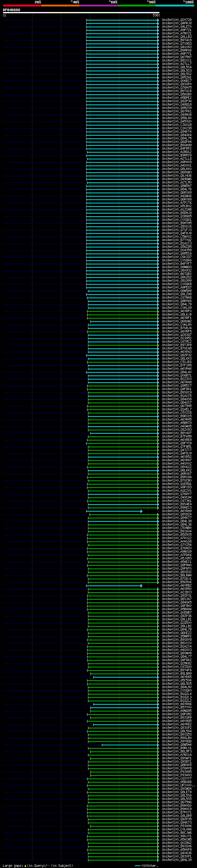Click the short alignment bar for UniRef100_A6YRB2
Image resolution: width=197 pixels, height=868 pixels.
114,586
